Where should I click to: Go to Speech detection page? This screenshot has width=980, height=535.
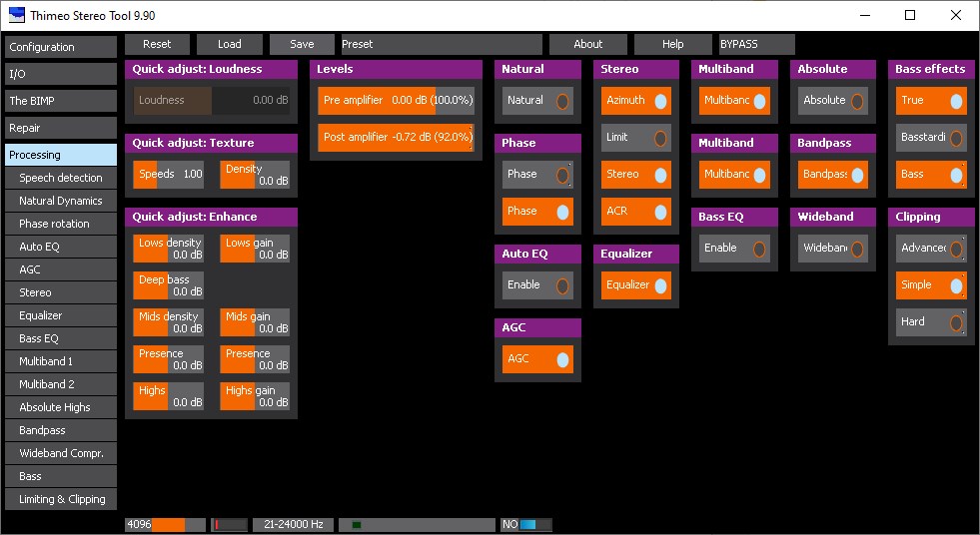[61, 178]
